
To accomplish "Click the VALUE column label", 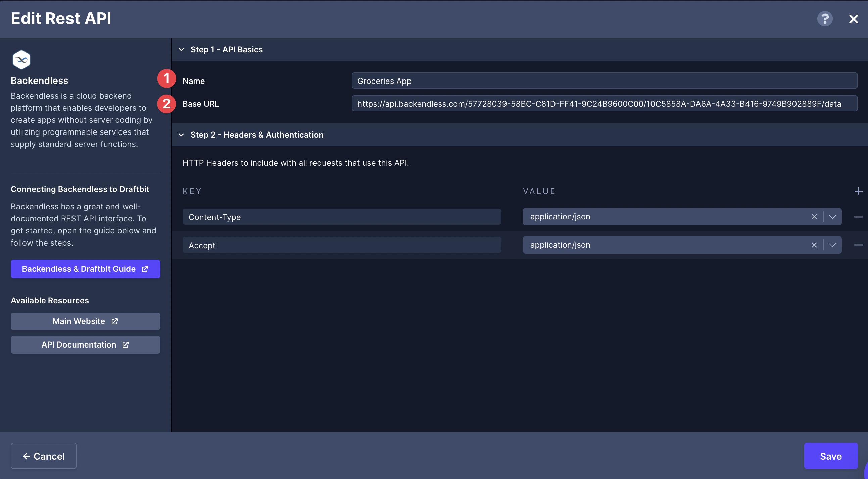I will coord(539,191).
